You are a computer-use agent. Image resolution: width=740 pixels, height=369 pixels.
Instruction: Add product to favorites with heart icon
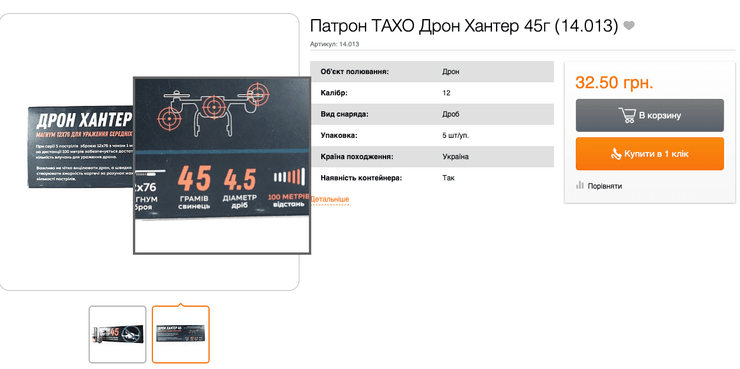(x=629, y=25)
